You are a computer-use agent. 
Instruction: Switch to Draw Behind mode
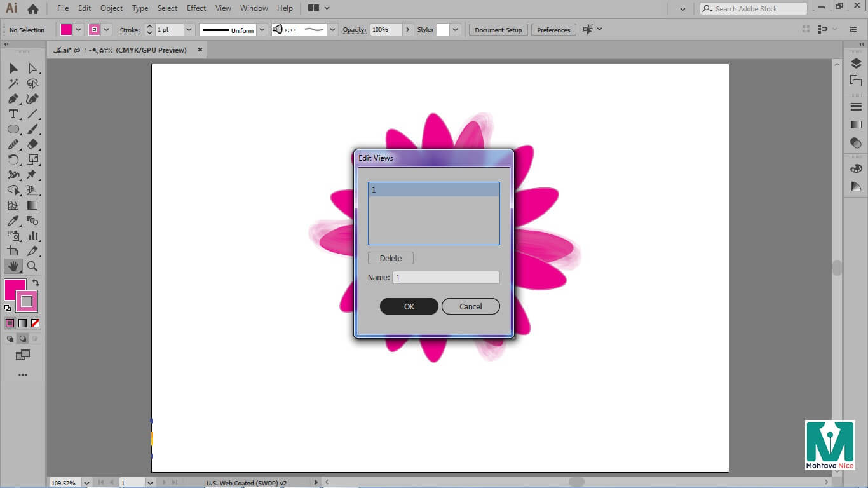click(x=23, y=339)
